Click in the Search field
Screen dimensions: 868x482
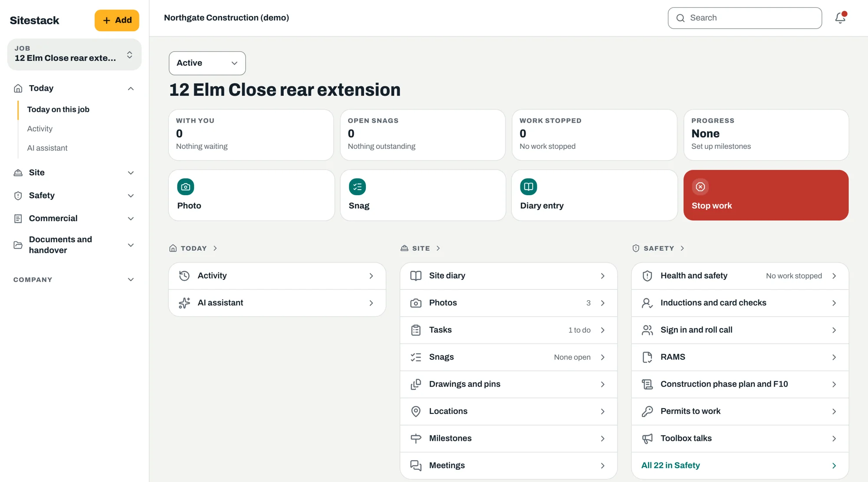click(745, 18)
